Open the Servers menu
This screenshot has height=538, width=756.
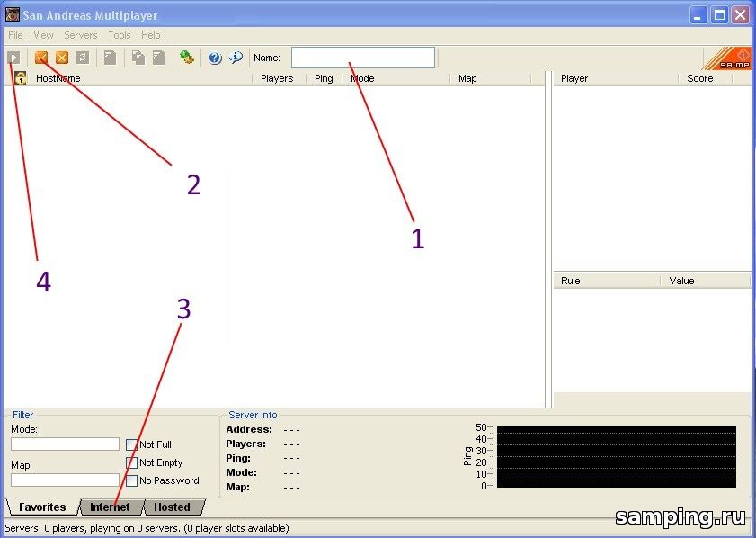pos(81,35)
